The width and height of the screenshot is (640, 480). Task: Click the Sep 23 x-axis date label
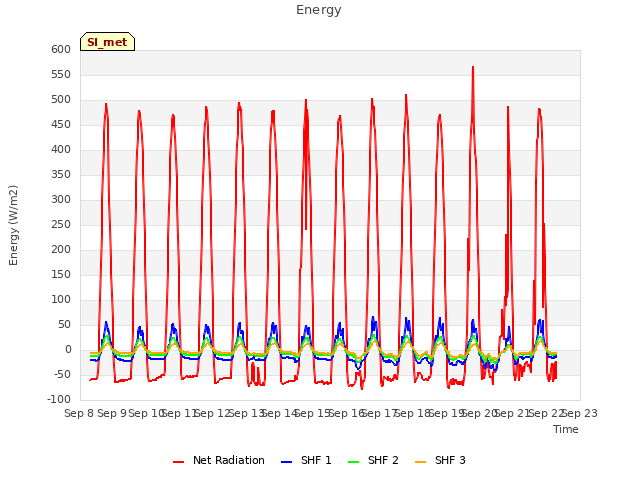coord(580,413)
